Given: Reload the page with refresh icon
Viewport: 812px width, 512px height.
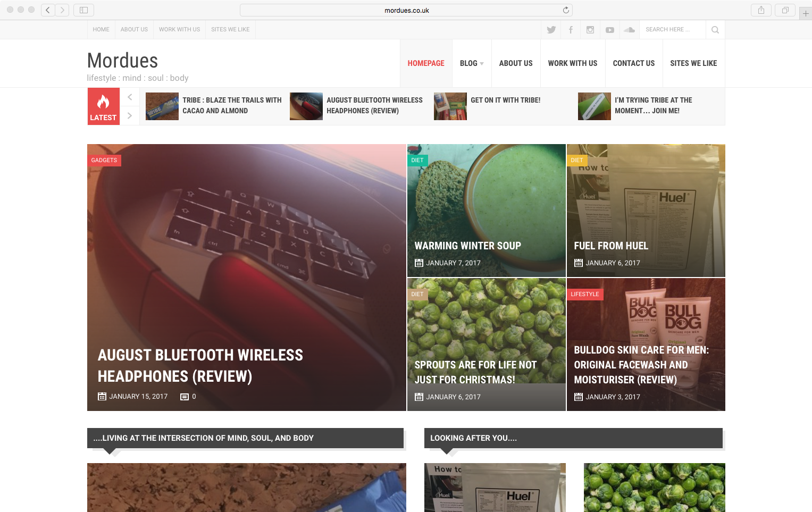Looking at the screenshot, I should (x=566, y=10).
